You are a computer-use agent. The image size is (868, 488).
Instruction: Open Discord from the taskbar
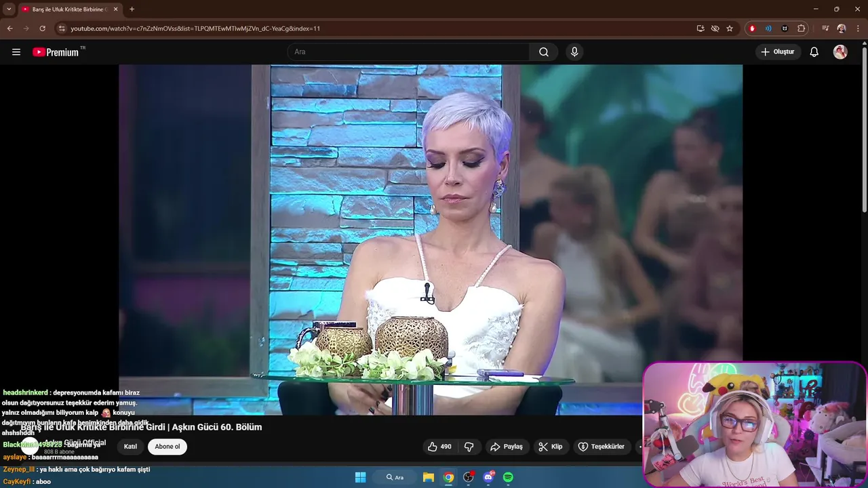(x=488, y=477)
